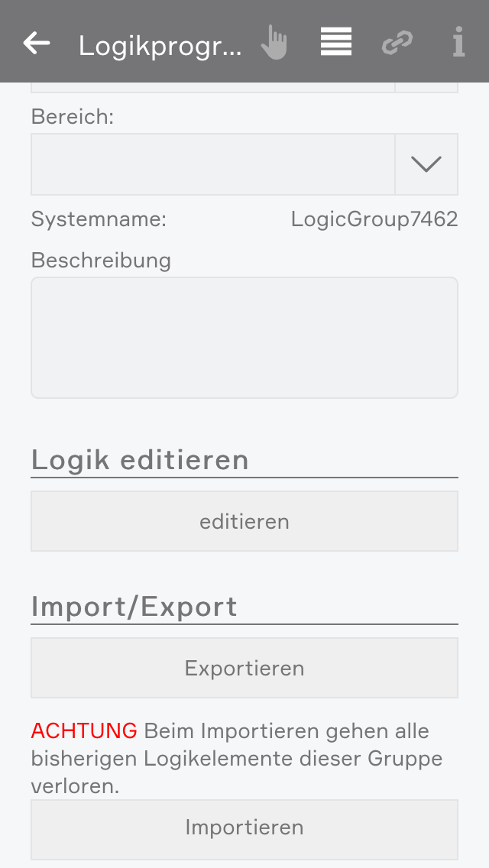
Task: Open the list view lines icon
Action: (x=336, y=43)
